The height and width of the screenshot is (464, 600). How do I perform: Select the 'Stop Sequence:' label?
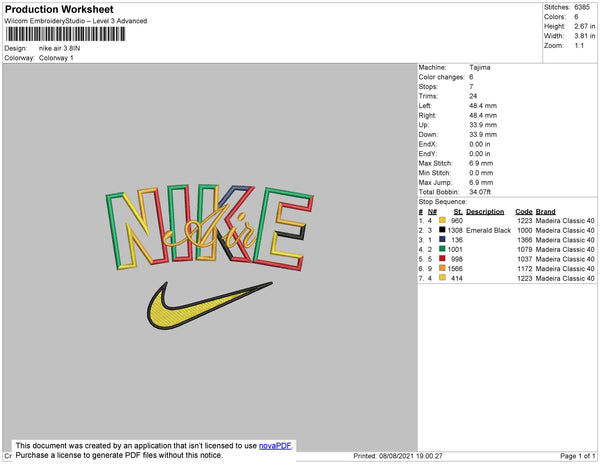[x=442, y=202]
